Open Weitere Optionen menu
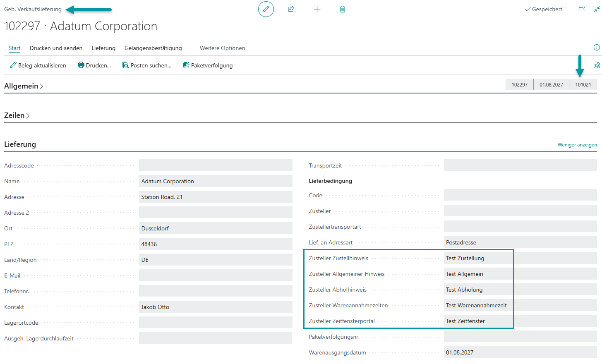 click(222, 48)
